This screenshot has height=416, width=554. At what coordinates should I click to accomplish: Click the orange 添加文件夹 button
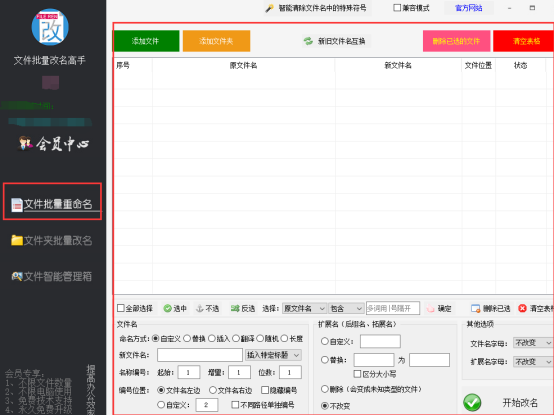click(x=216, y=41)
